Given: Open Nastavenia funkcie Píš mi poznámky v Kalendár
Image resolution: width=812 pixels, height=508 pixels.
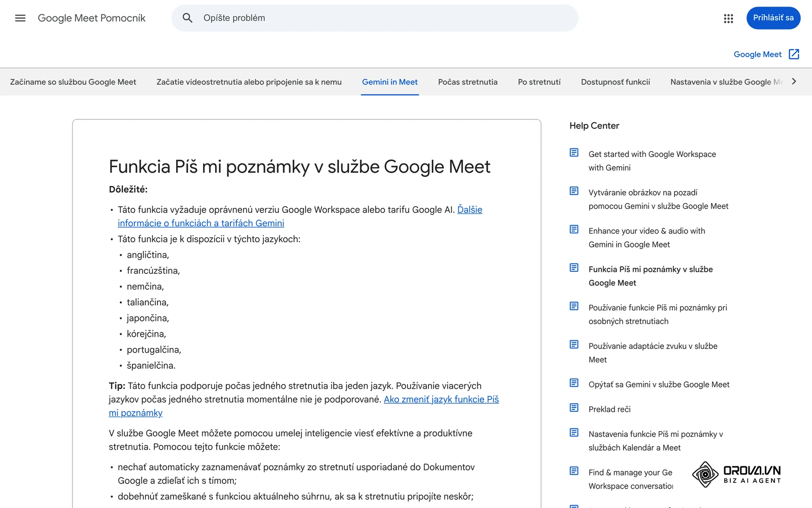Looking at the screenshot, I should point(656,441).
